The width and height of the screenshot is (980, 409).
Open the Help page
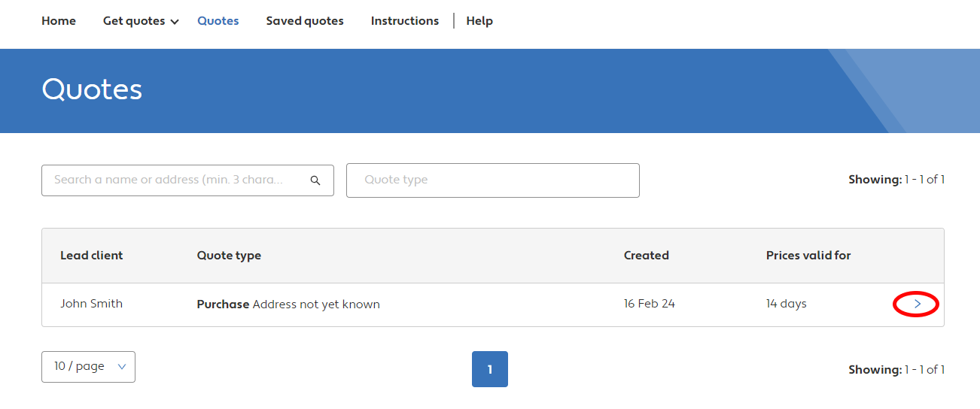tap(479, 21)
